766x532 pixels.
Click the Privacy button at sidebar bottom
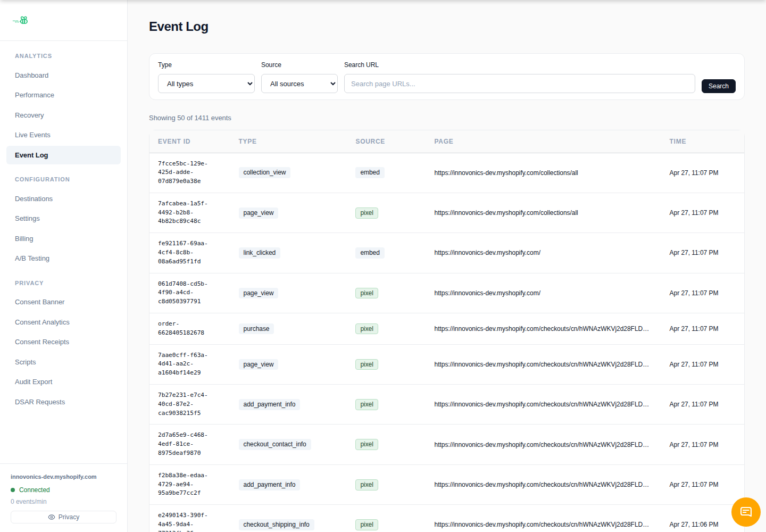(x=63, y=517)
